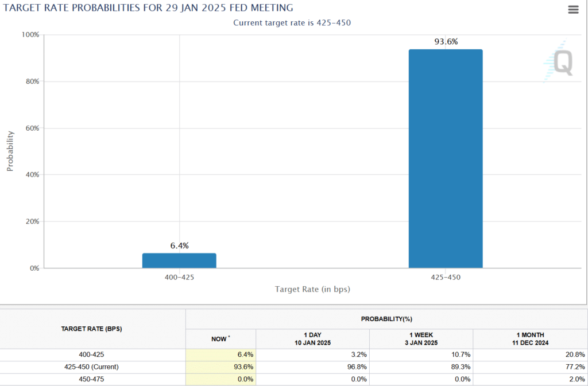Open the chart context menu via hamburger icon

tap(573, 9)
